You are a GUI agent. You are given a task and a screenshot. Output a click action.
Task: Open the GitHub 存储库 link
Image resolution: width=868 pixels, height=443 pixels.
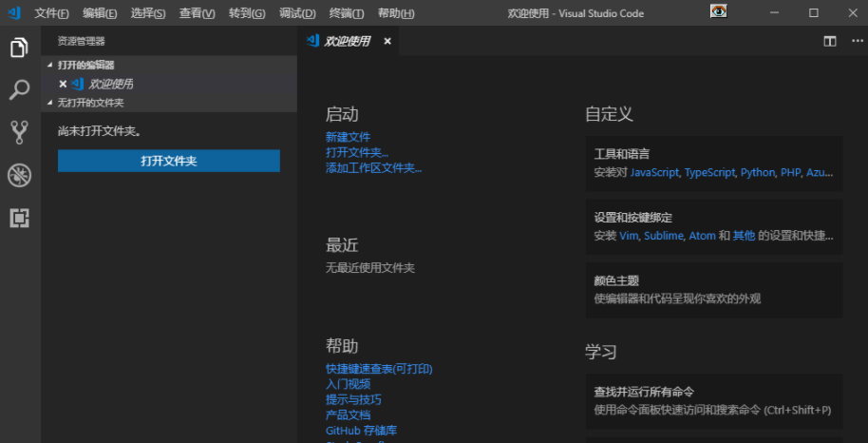click(362, 431)
